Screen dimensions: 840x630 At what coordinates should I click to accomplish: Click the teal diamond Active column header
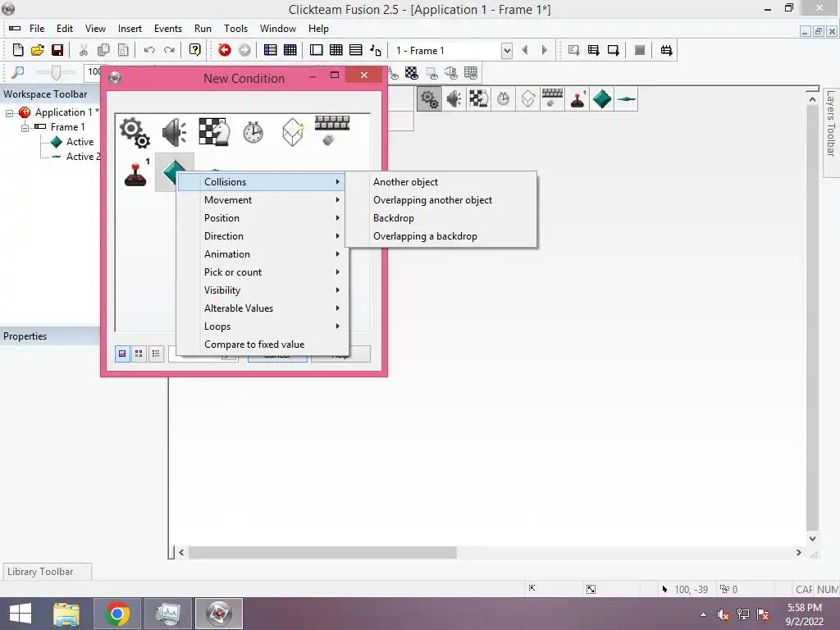[x=602, y=98]
